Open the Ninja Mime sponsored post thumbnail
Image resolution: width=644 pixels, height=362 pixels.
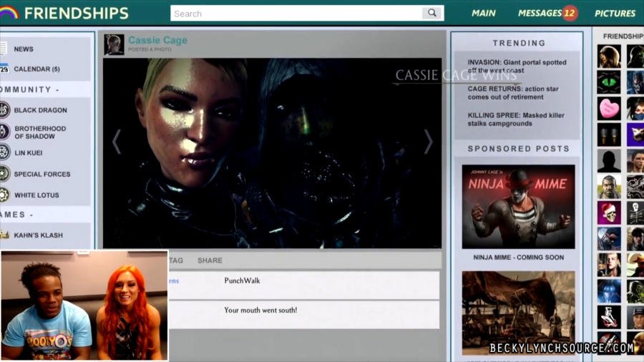coord(518,207)
